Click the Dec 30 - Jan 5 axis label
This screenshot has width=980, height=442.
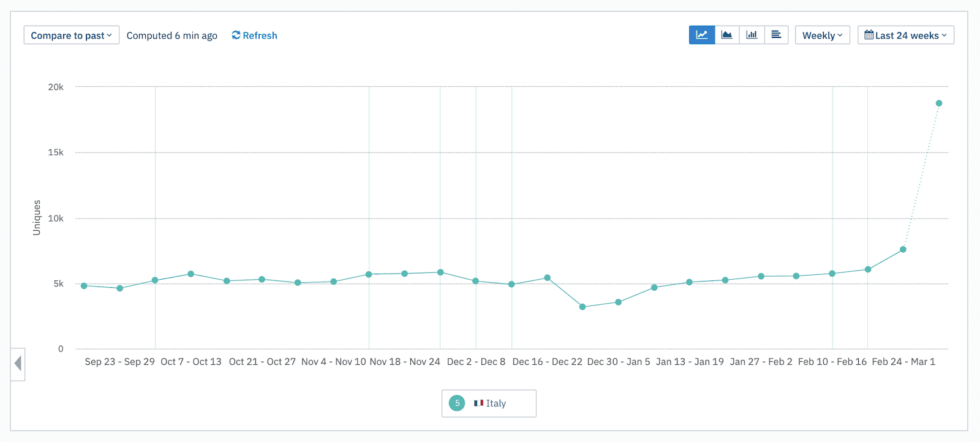[x=619, y=362]
